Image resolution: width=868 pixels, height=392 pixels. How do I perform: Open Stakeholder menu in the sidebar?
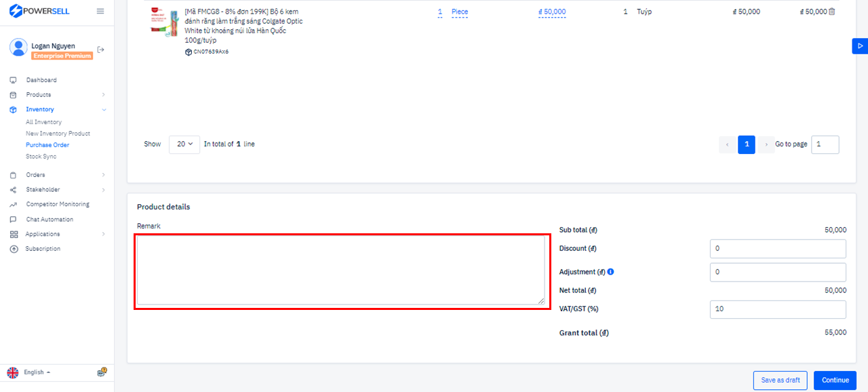coord(43,190)
